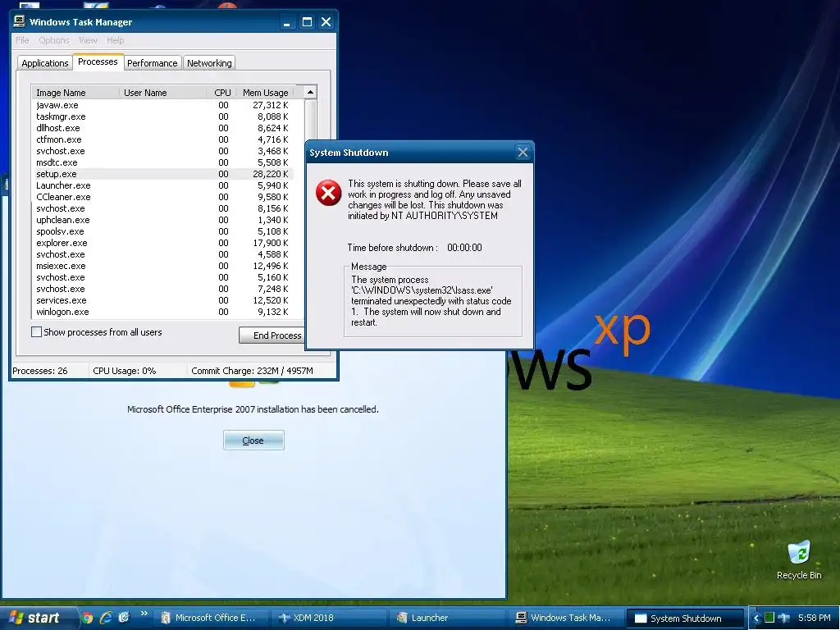
Task: Open the Options menu in Task Manager
Action: coord(53,40)
